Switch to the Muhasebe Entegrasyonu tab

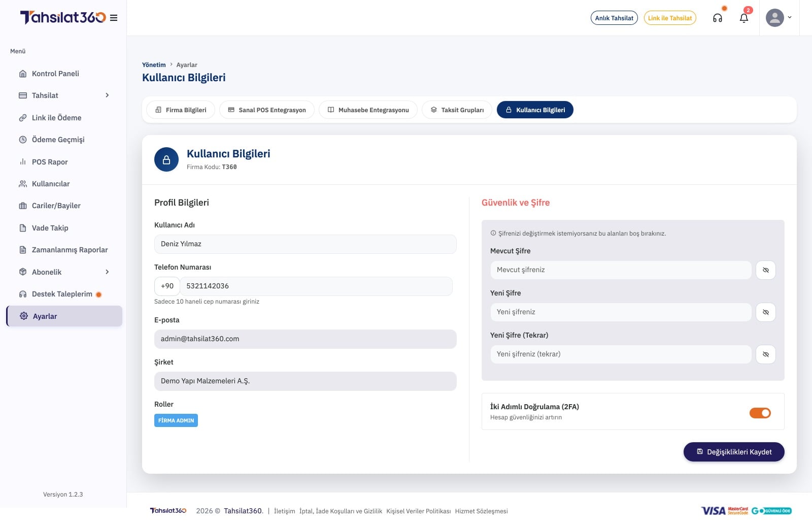pyautogui.click(x=368, y=110)
